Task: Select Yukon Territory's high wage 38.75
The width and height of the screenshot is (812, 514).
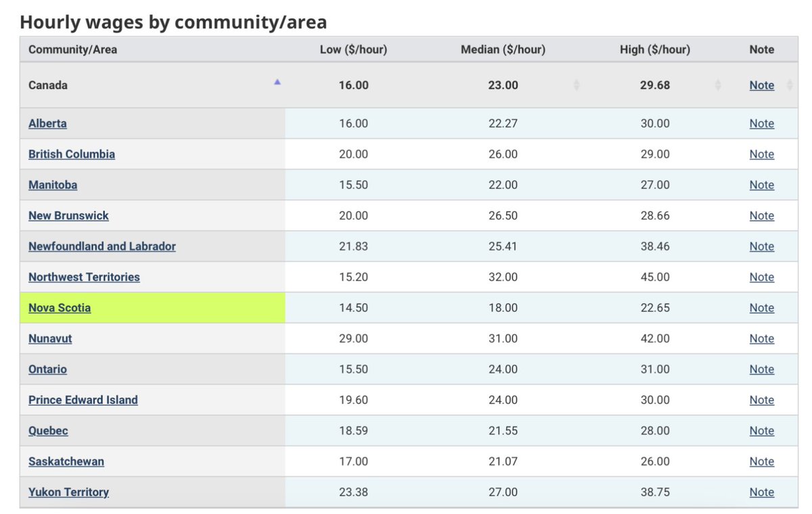Action: tap(655, 492)
